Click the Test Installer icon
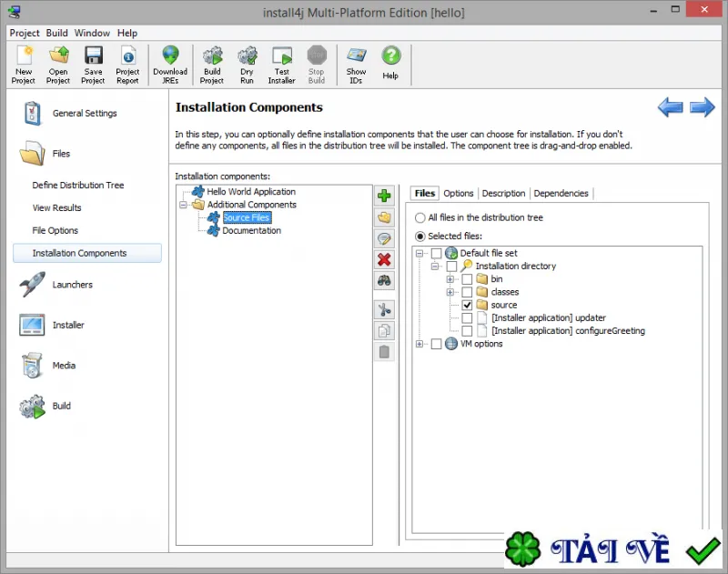Viewport: 728px width, 574px height. click(x=282, y=65)
